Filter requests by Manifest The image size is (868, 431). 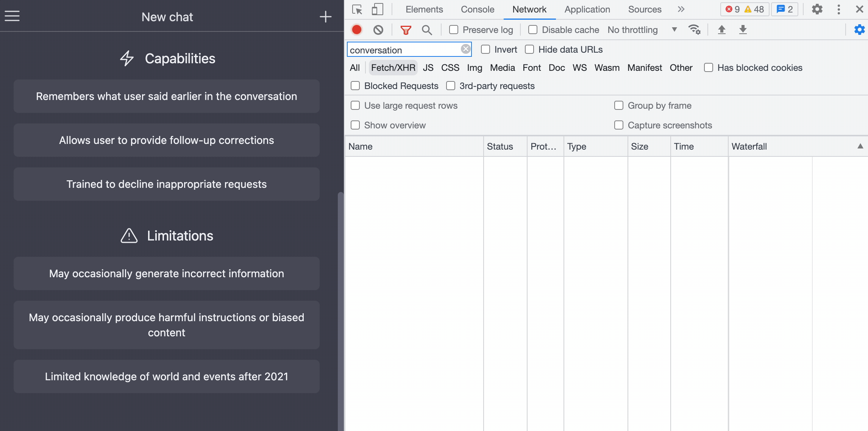click(x=645, y=68)
